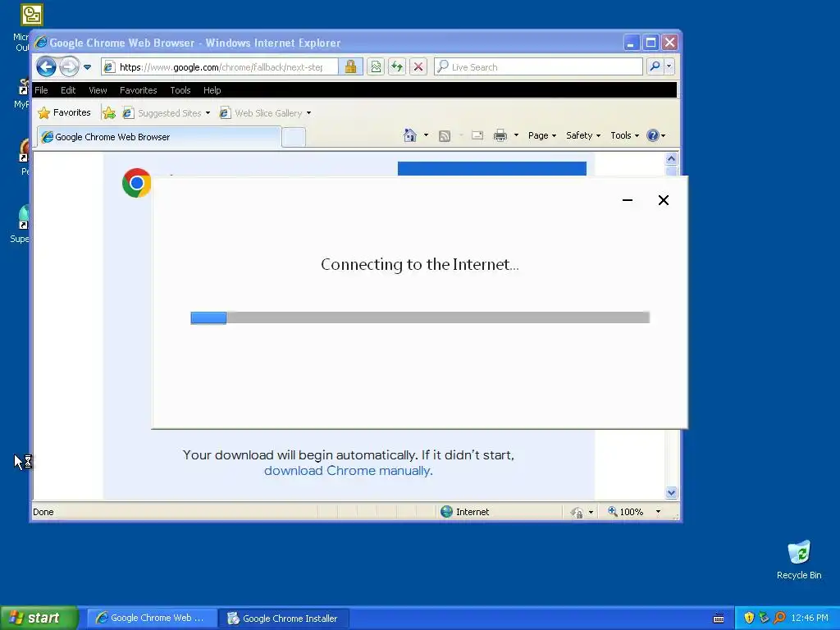
Task: Open Favorites center star button
Action: coord(64,112)
